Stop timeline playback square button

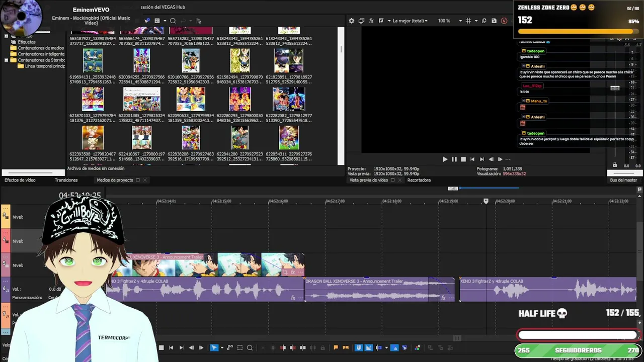tap(161, 347)
